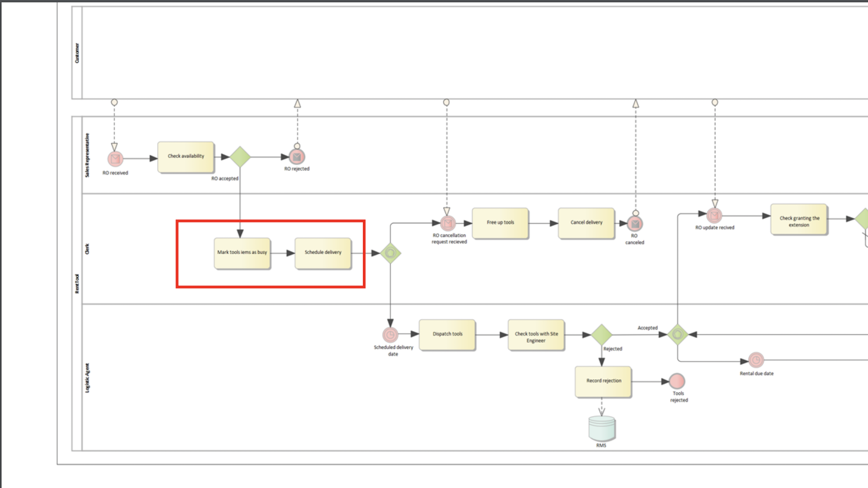Click the gateway after Schedule delivery
868x488 pixels.
pos(391,253)
